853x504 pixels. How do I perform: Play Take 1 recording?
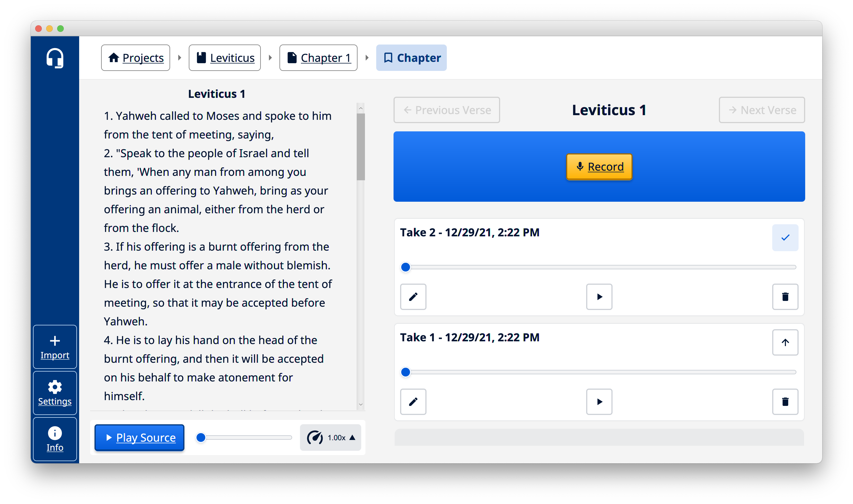599,401
